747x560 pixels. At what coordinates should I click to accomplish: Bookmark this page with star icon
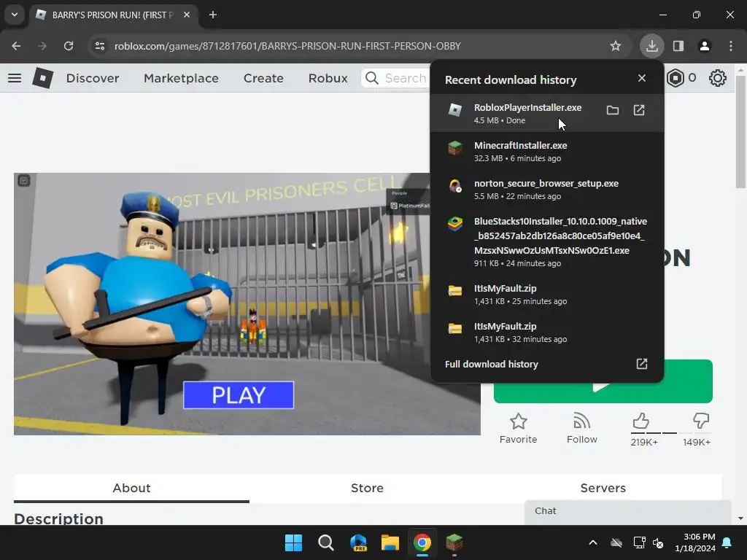(616, 46)
